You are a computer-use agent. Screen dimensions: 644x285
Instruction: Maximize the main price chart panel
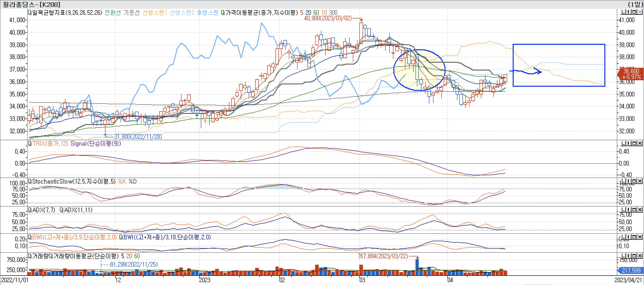point(634,12)
